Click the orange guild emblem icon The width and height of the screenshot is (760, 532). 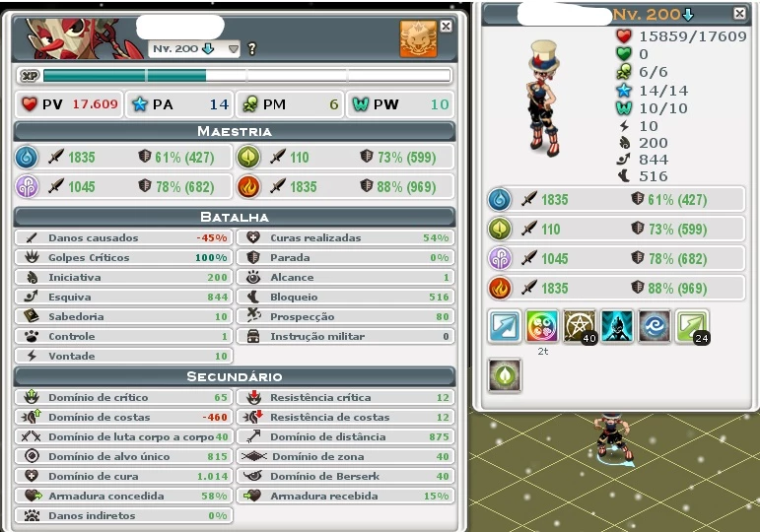tap(418, 38)
